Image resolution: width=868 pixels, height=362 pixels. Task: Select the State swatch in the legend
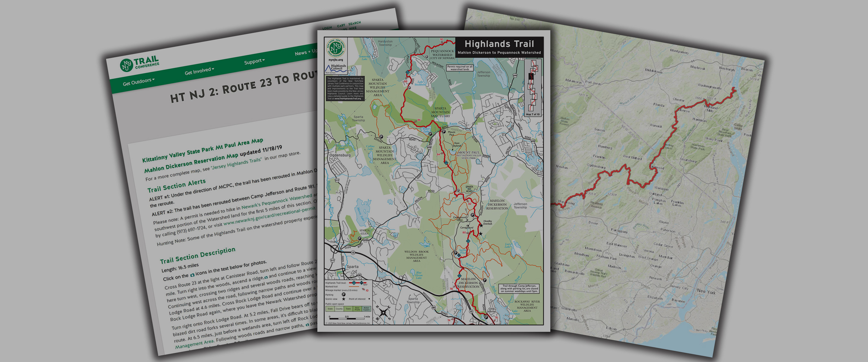pos(330,309)
